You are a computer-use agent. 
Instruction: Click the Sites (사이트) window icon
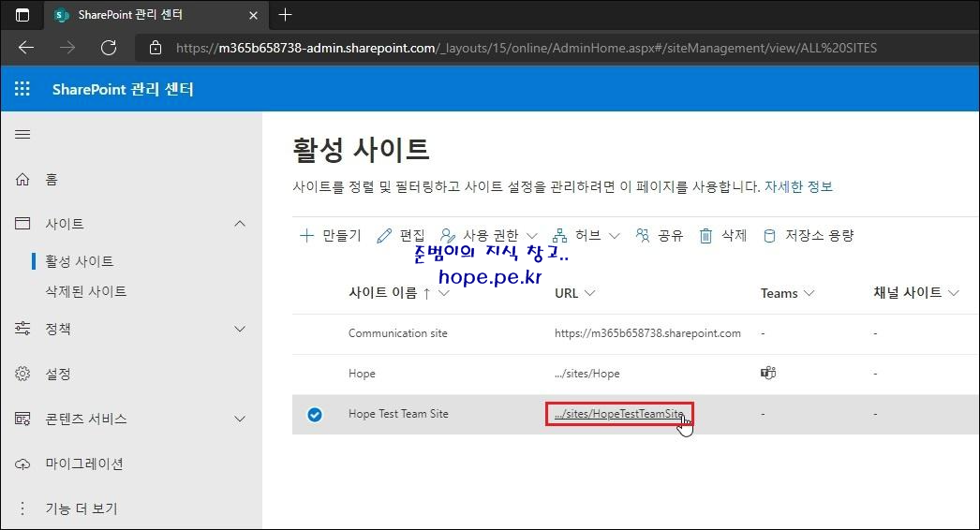point(22,223)
